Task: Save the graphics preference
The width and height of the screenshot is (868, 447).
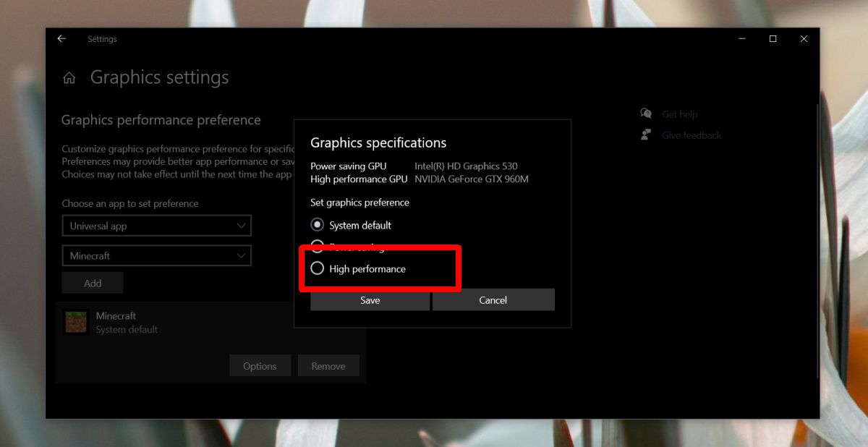Action: pyautogui.click(x=370, y=299)
